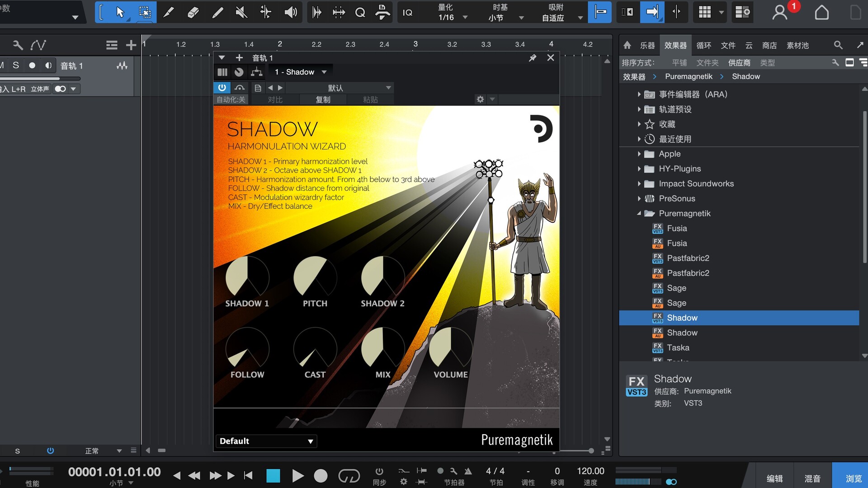
Task: Click the zoom Q tool icon
Action: (360, 12)
